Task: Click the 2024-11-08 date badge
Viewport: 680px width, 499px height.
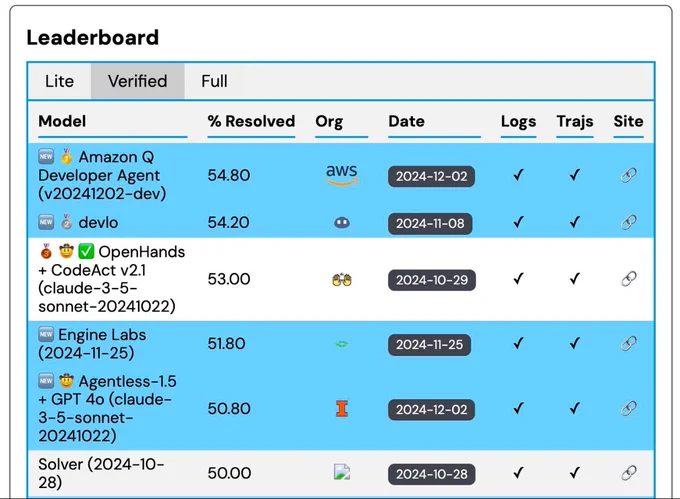Action: [x=430, y=224]
